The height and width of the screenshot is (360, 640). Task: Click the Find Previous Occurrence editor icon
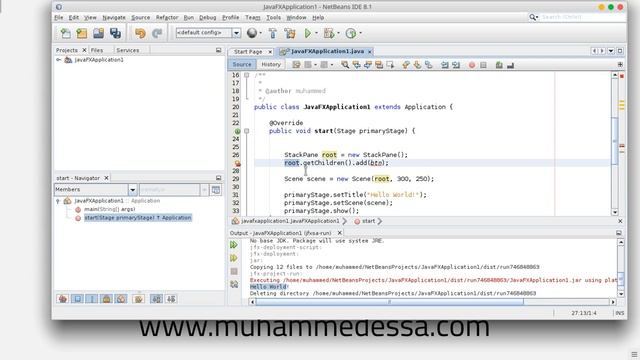tap(356, 64)
